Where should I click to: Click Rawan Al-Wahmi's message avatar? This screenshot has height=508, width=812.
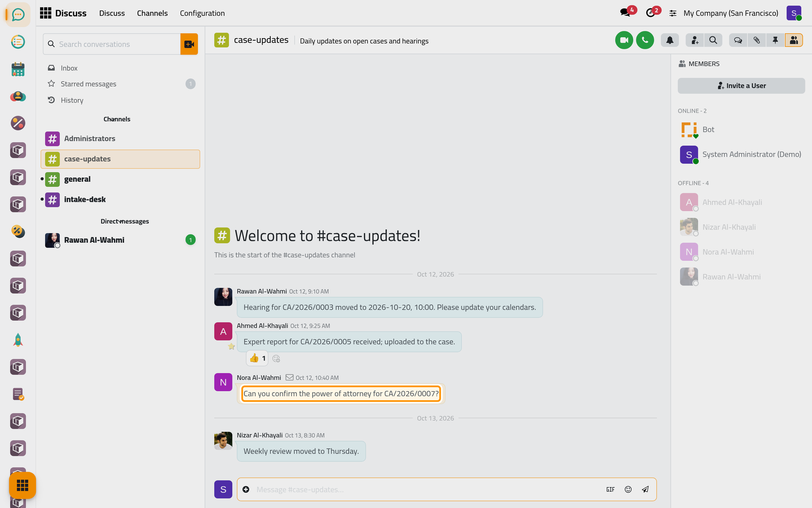(223, 297)
